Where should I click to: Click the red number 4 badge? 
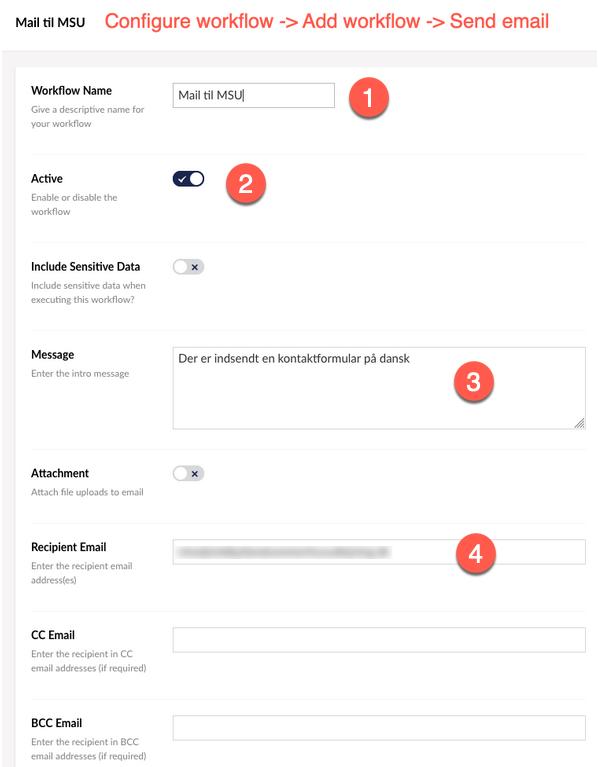(475, 554)
